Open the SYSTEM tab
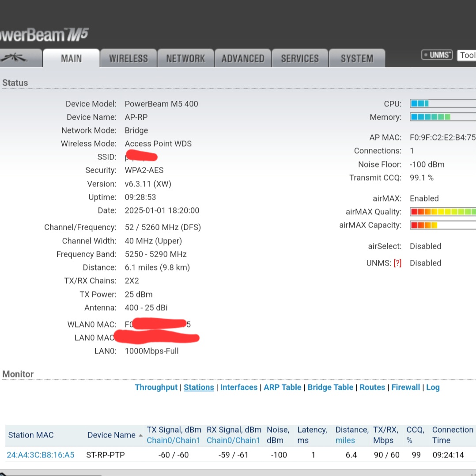Viewport: 476px width, 476px height. pyautogui.click(x=357, y=58)
